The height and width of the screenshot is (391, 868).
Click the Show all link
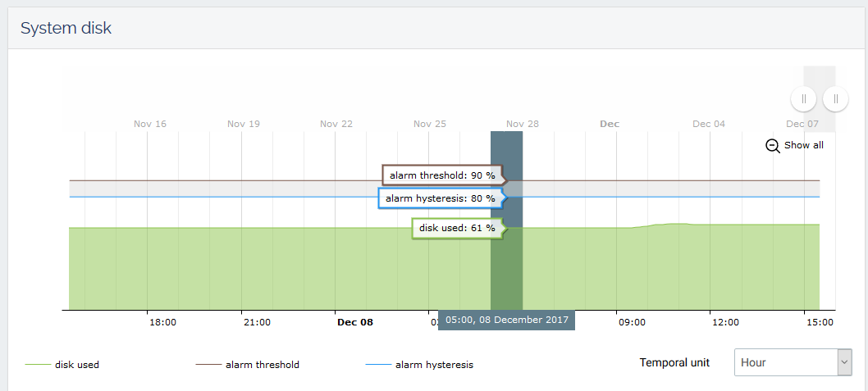coord(803,145)
